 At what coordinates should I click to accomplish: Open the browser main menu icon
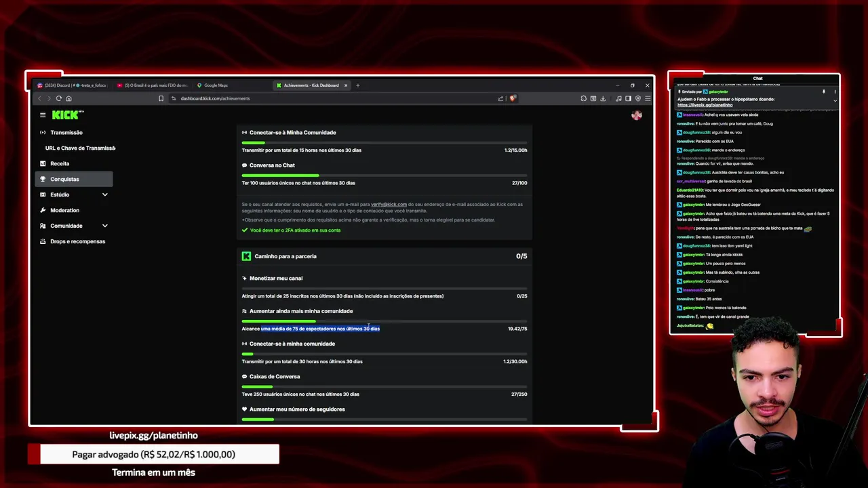pos(648,98)
